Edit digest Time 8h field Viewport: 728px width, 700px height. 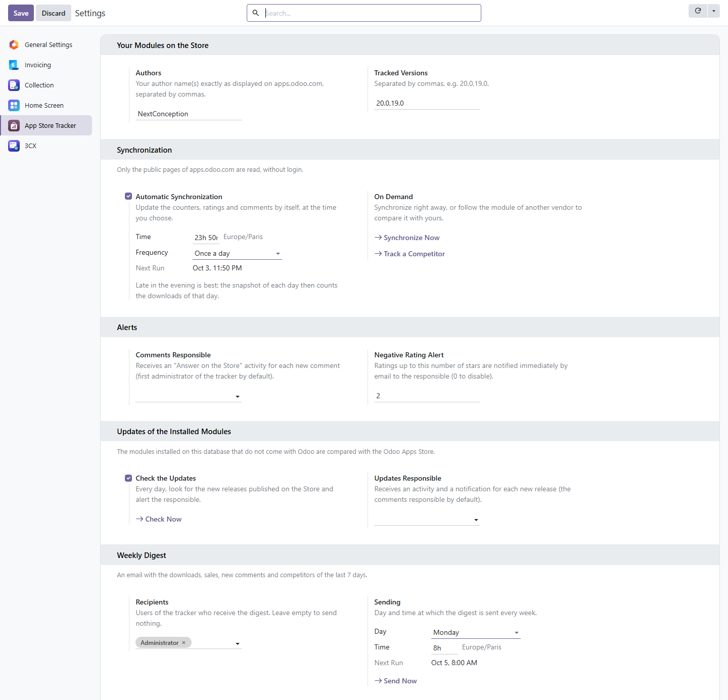444,648
